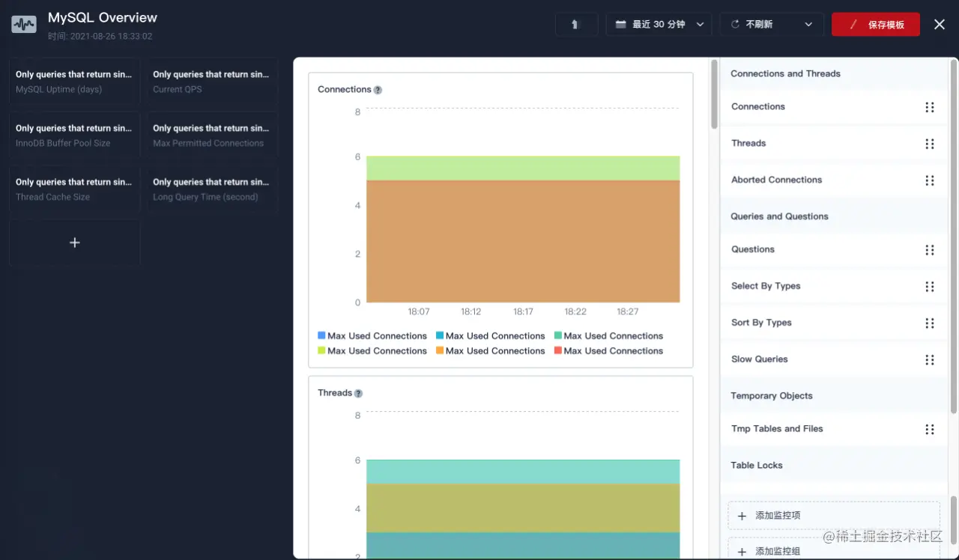Click the Table Locks group header
This screenshot has width=959, height=560.
click(x=834, y=465)
